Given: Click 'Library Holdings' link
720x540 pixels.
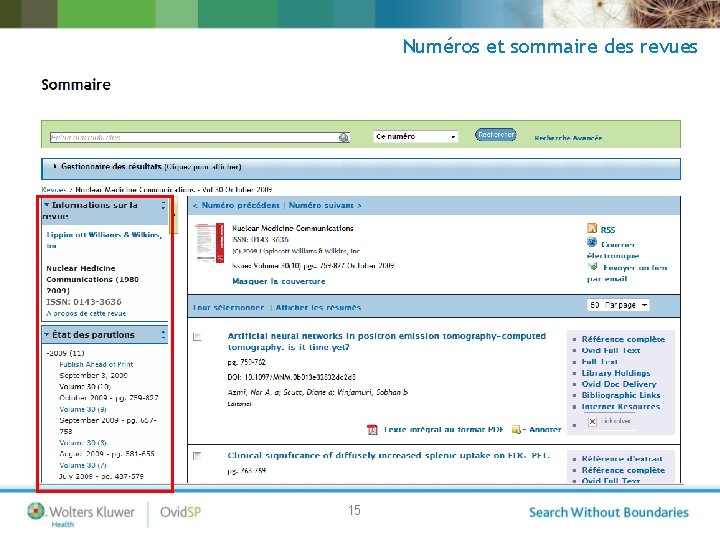Looking at the screenshot, I should 616,373.
